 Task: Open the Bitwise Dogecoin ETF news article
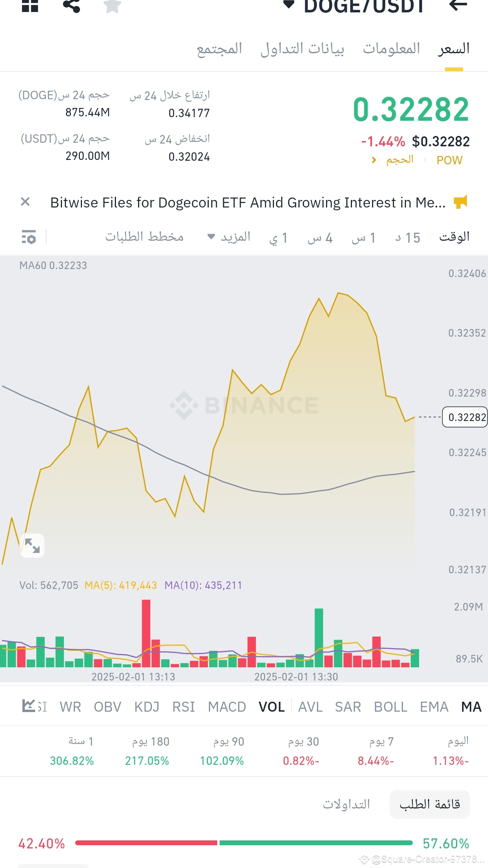click(x=247, y=202)
